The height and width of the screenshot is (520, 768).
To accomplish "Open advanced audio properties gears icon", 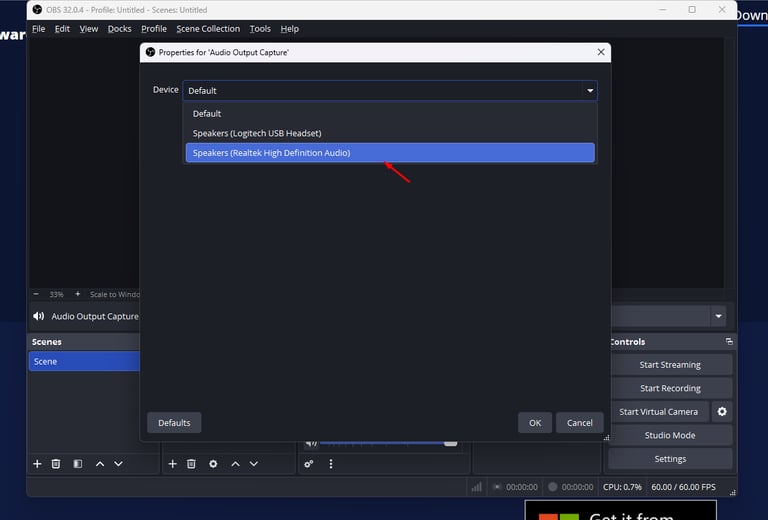I will click(309, 464).
